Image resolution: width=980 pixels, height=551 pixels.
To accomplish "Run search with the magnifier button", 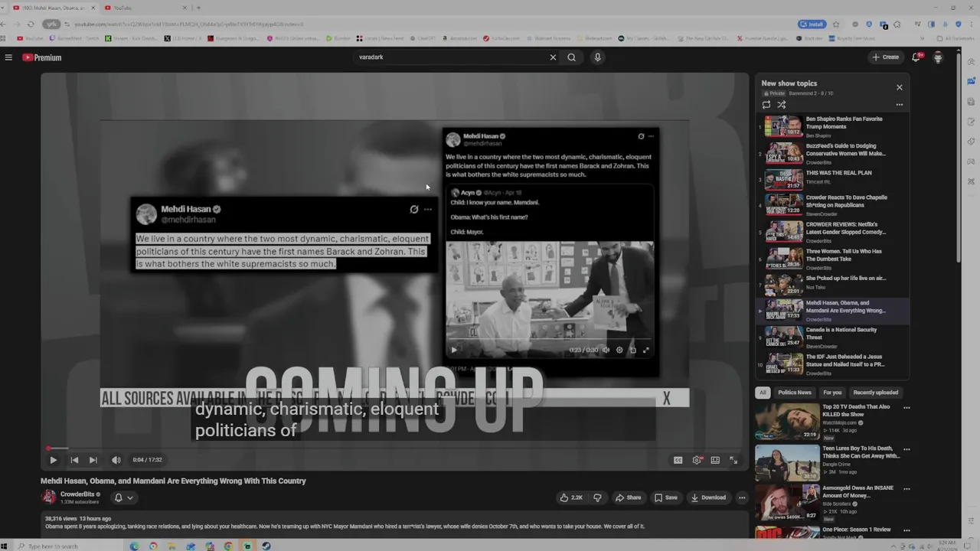I will (x=571, y=57).
